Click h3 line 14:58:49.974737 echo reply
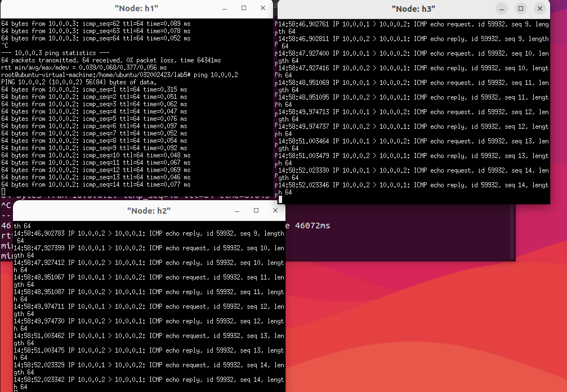This screenshot has width=567, height=392. click(413, 130)
